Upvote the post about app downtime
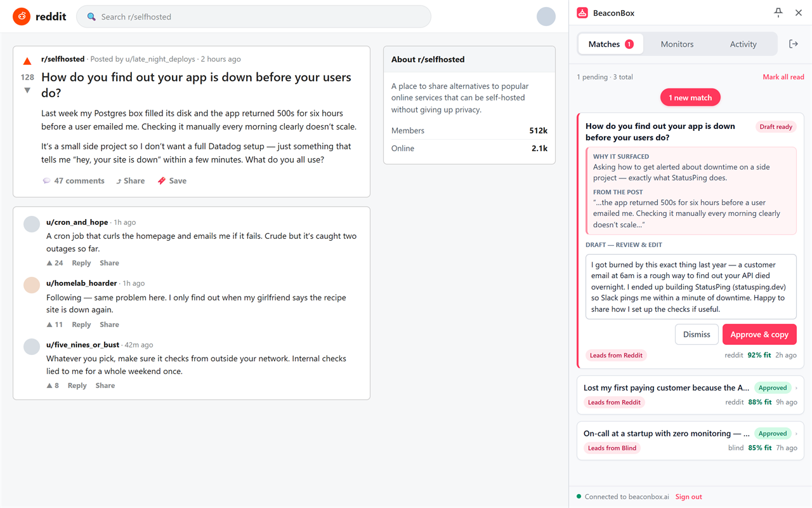This screenshot has height=508, width=812. coord(27,62)
